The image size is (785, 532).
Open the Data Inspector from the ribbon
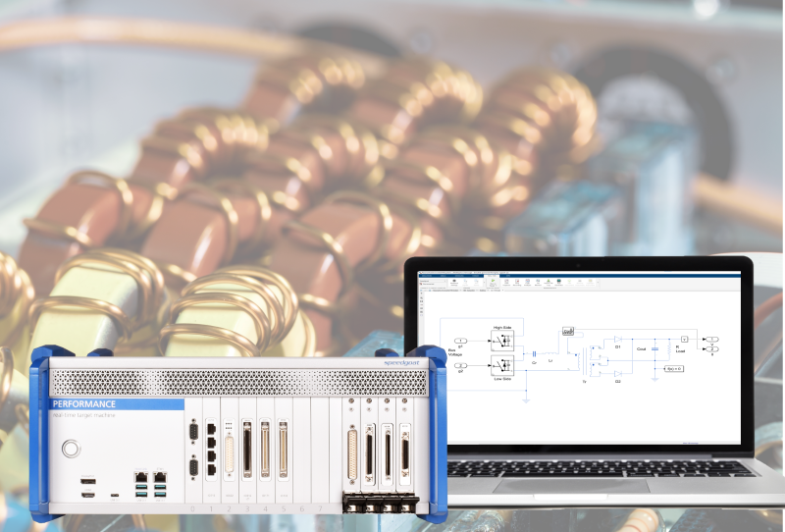coord(506,283)
